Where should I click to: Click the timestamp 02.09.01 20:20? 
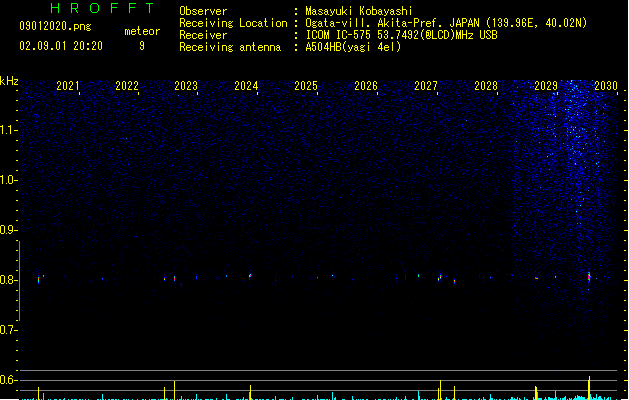[x=61, y=46]
